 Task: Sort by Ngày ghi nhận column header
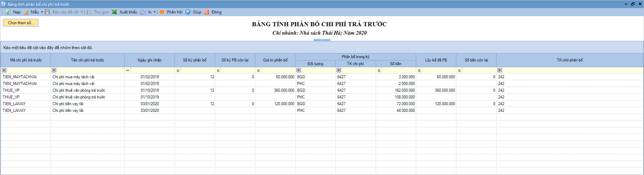pos(149,60)
